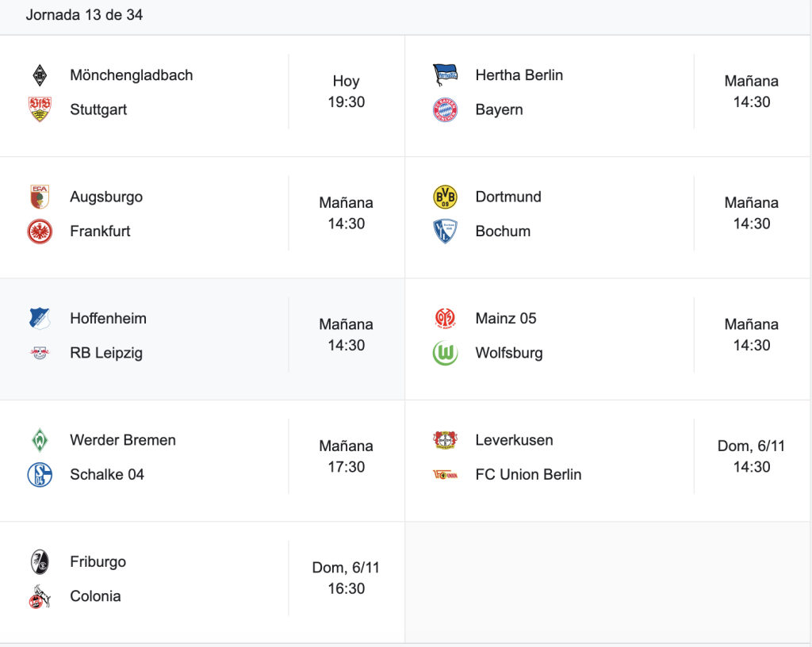
Task: Click the Mönchengladbach club crest
Action: 40,75
